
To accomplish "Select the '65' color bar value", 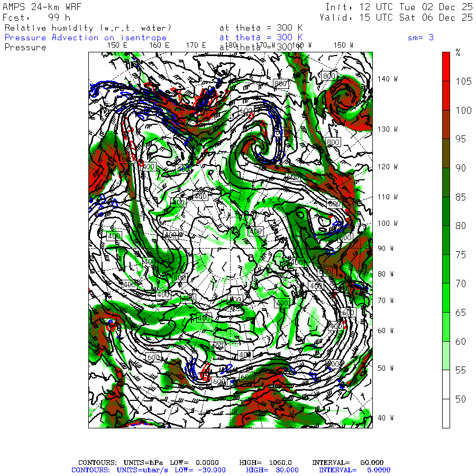I will coord(461,313).
